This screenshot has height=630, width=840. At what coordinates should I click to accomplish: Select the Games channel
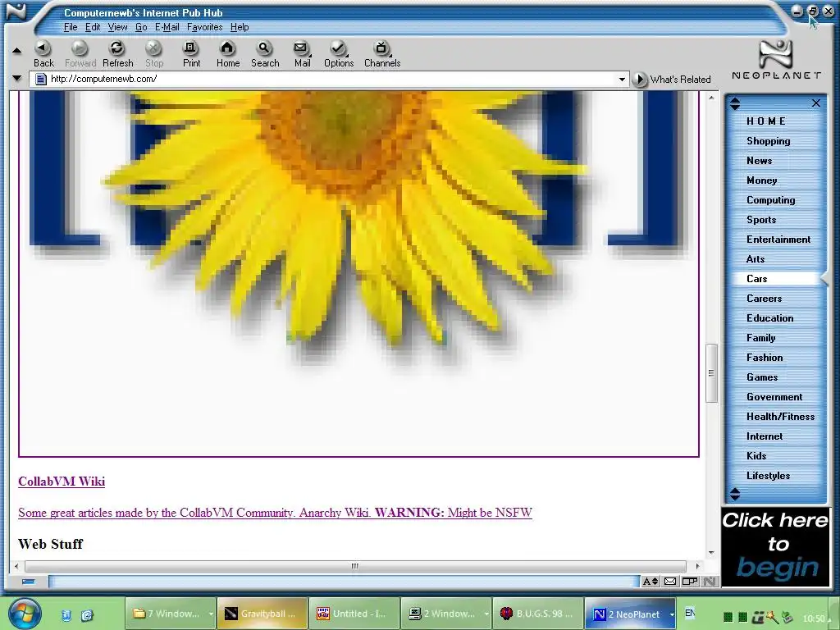762,377
